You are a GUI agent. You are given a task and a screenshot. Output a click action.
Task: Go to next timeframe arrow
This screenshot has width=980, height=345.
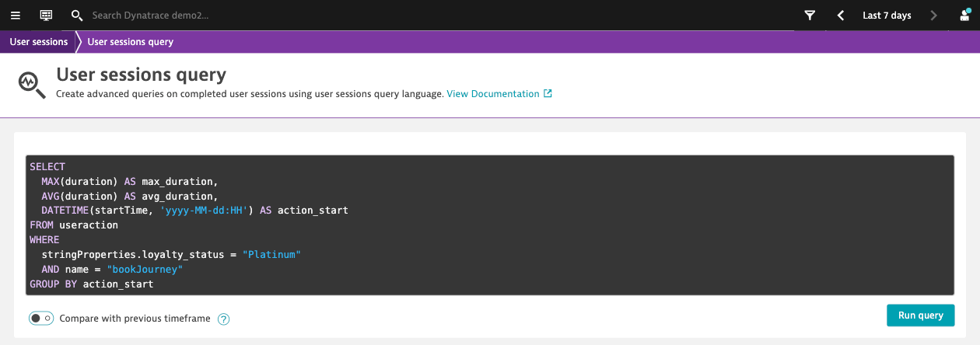934,16
